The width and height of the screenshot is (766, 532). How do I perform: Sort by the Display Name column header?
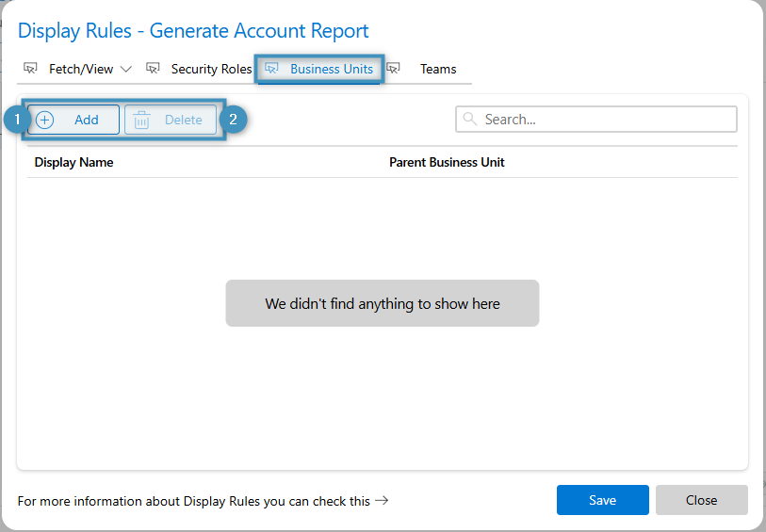tap(73, 162)
